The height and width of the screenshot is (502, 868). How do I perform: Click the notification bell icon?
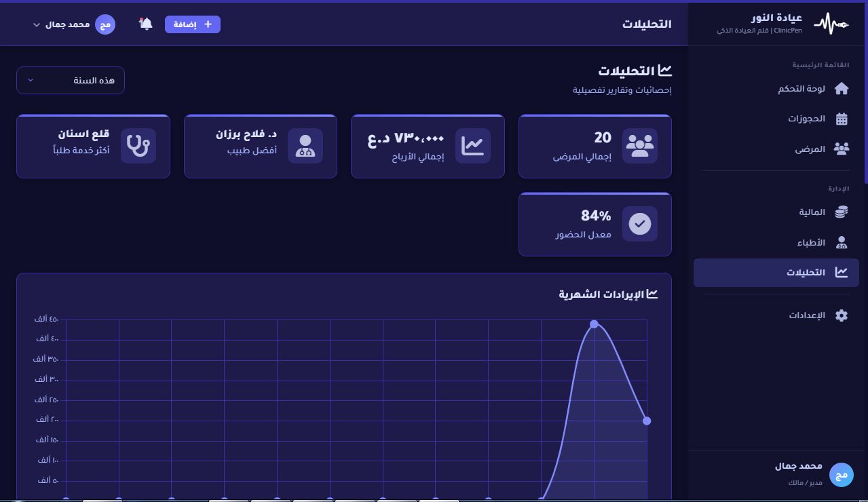click(x=146, y=24)
